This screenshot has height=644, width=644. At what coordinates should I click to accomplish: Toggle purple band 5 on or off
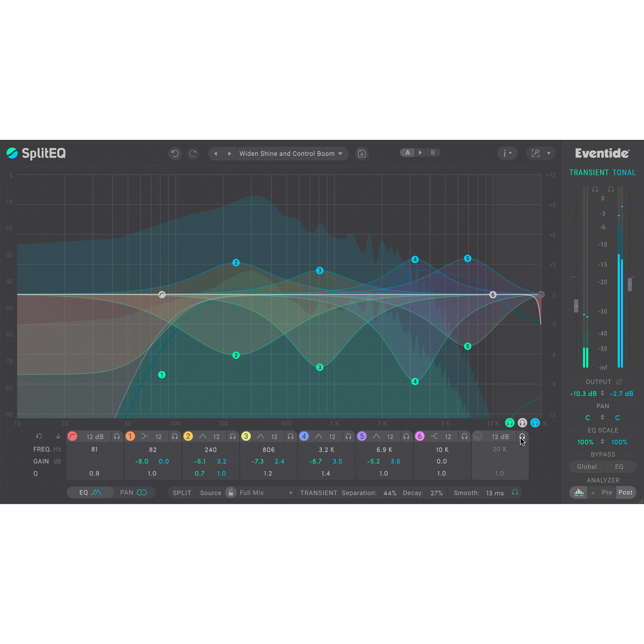pyautogui.click(x=362, y=436)
